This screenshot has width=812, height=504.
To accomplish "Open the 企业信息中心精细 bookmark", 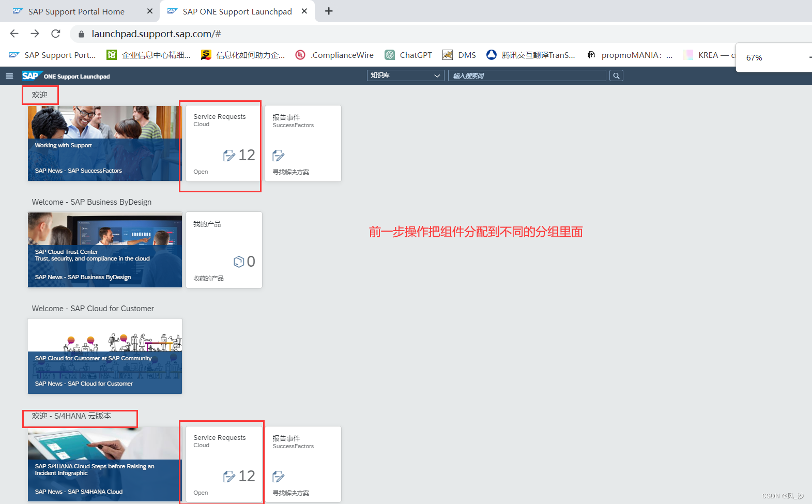I will (148, 55).
